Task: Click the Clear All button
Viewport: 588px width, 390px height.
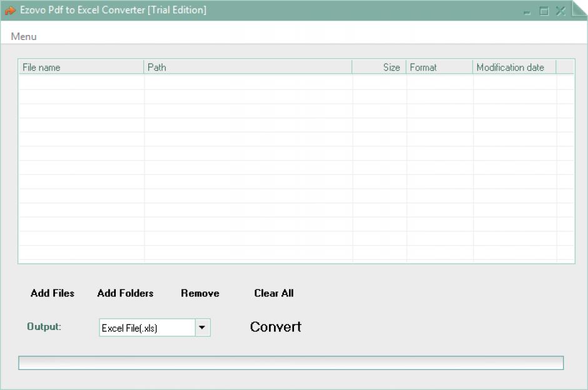Action: [x=274, y=293]
